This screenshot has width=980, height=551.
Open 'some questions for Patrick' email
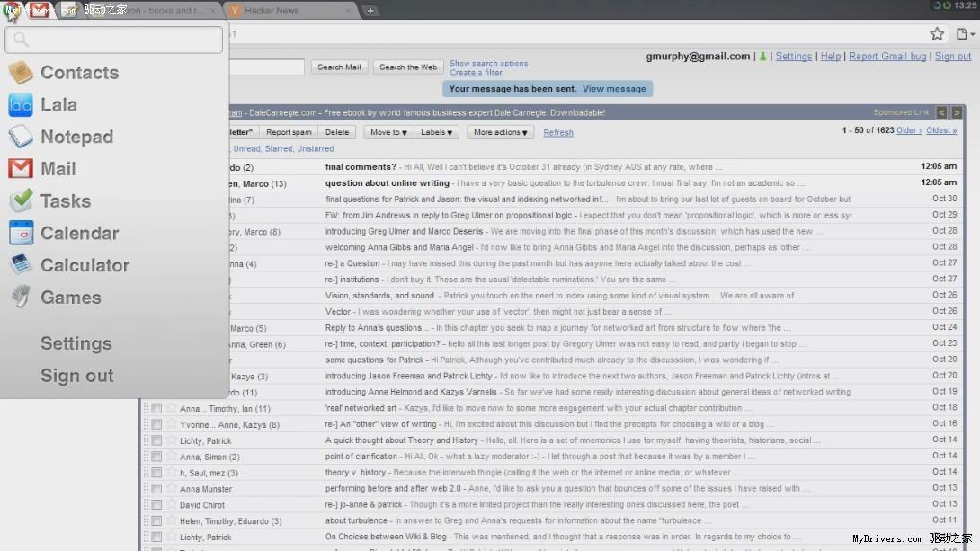(374, 360)
